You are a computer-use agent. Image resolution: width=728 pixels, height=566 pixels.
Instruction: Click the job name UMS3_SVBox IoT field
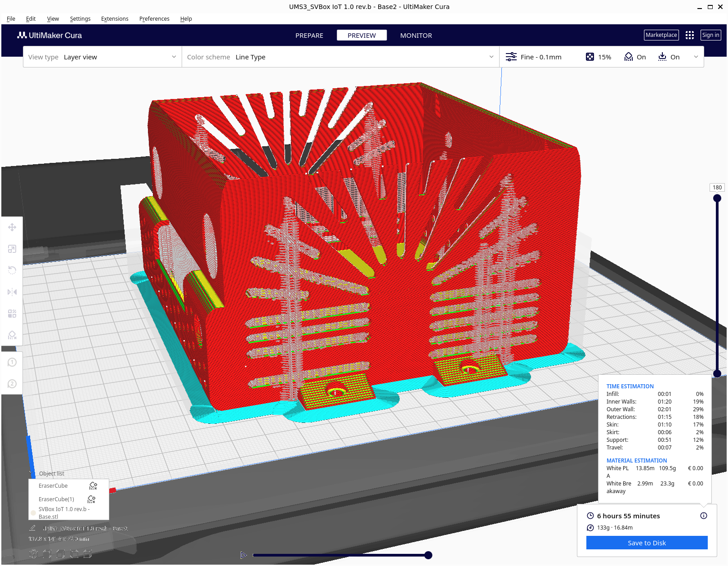tap(85, 528)
